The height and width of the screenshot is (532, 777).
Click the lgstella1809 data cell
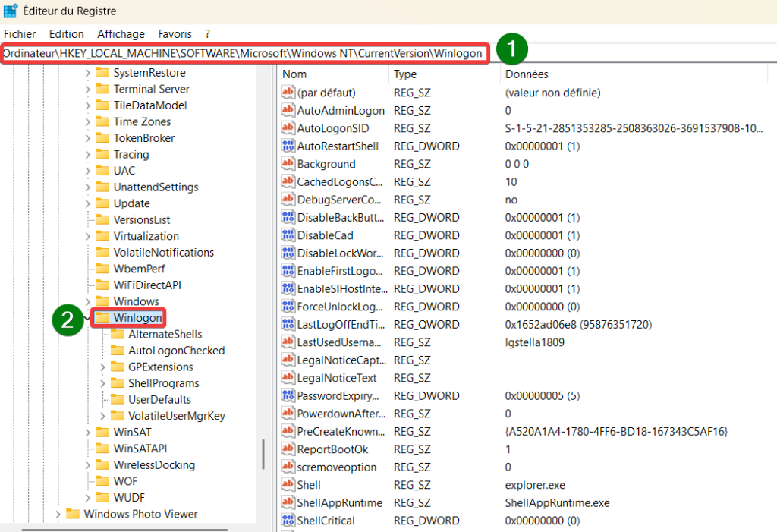point(534,342)
